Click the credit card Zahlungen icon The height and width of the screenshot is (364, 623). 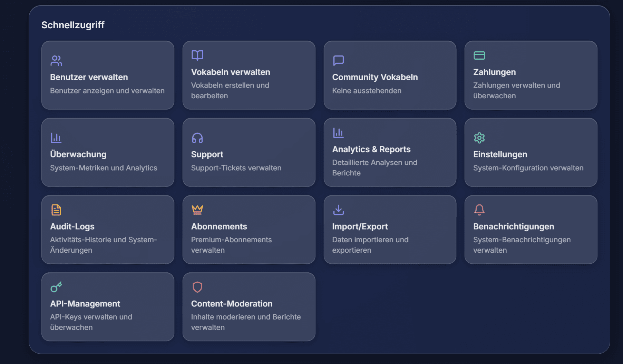479,55
